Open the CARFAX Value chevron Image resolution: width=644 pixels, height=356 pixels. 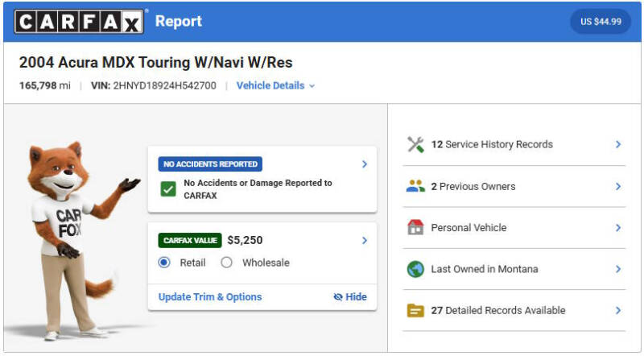(365, 241)
